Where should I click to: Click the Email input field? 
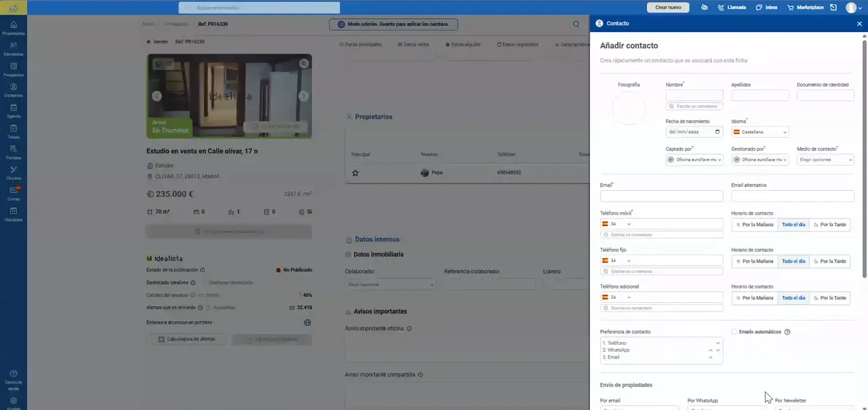tap(662, 196)
